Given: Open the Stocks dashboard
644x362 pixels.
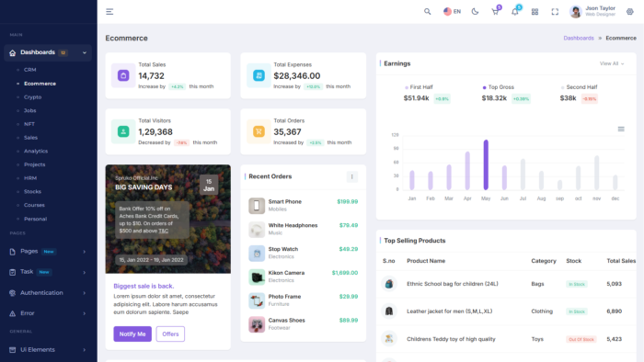Looking at the screenshot, I should [32, 192].
